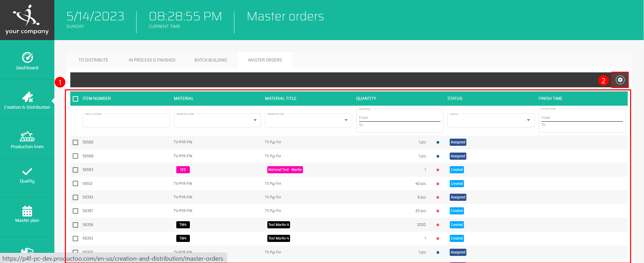Click the Creation & Distribution sidebar icon
Screen dimensions: 644x263
coord(27,97)
